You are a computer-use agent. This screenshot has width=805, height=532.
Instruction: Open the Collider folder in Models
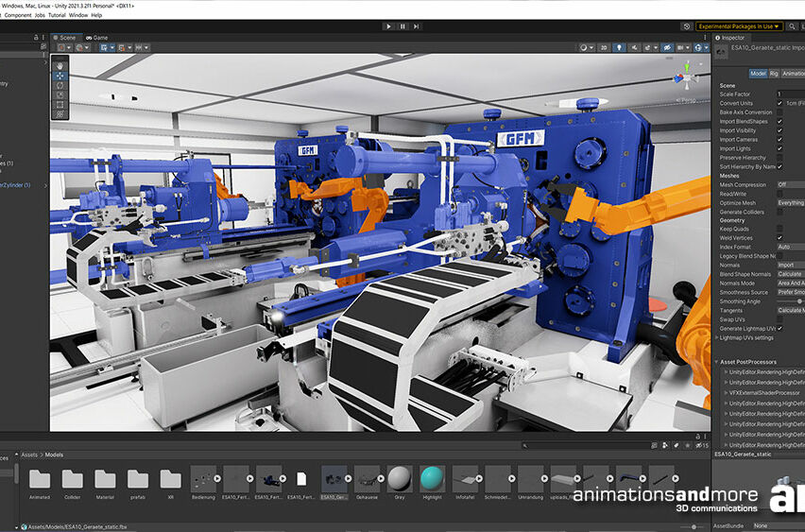tap(73, 483)
